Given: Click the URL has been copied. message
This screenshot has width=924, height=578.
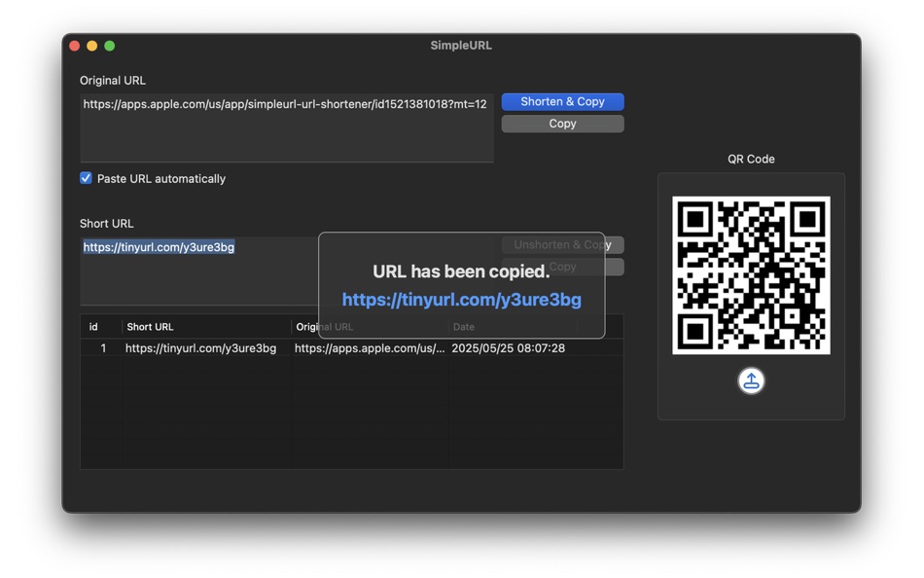Looking at the screenshot, I should click(461, 271).
